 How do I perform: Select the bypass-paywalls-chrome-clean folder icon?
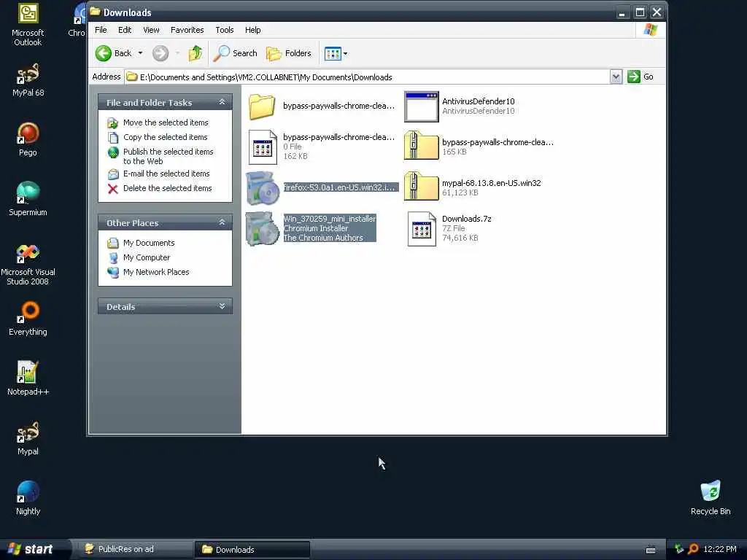[x=262, y=106]
